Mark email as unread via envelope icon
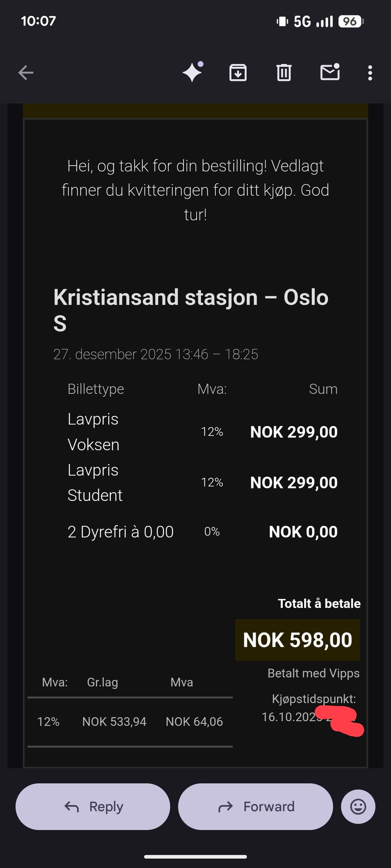The height and width of the screenshot is (868, 391). tap(330, 72)
